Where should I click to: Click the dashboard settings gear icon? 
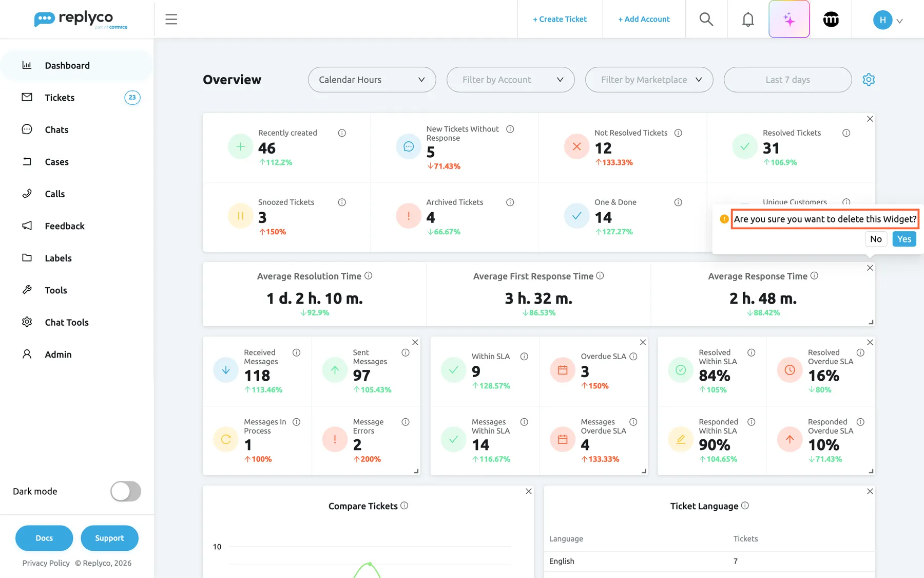click(x=869, y=80)
